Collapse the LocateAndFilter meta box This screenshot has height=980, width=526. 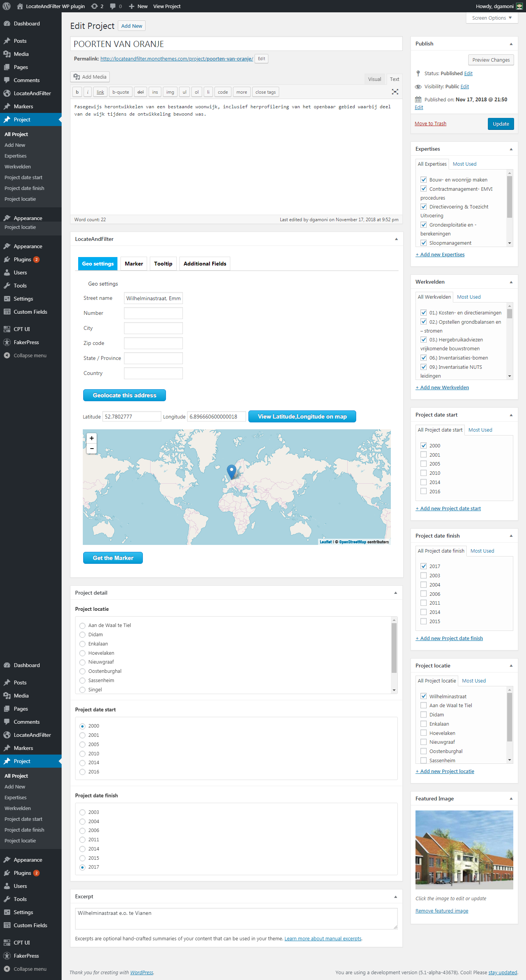pyautogui.click(x=396, y=239)
